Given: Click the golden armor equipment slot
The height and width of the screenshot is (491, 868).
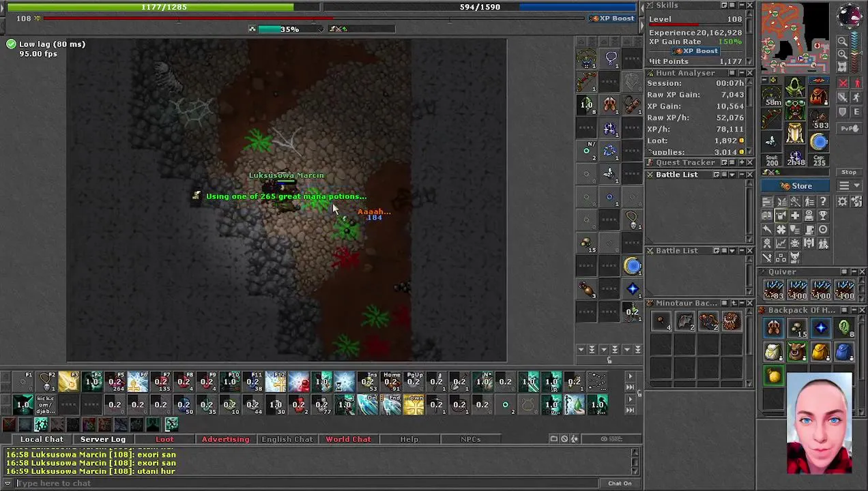Looking at the screenshot, I should [795, 132].
